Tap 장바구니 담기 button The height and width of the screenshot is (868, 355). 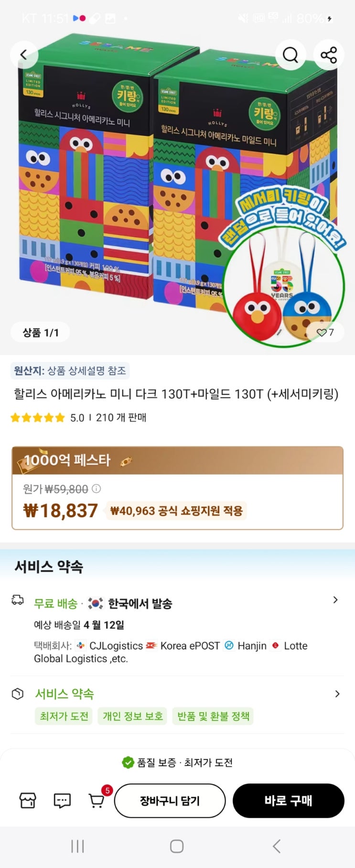coord(170,801)
